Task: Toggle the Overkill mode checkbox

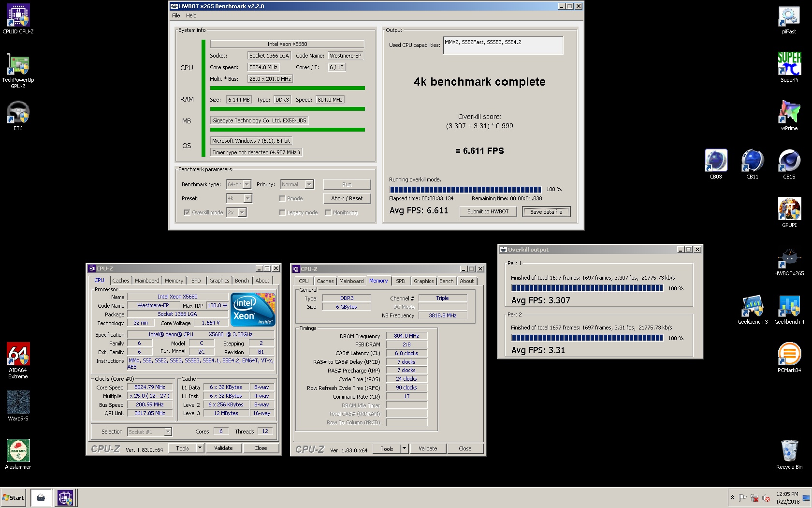Action: coord(187,212)
